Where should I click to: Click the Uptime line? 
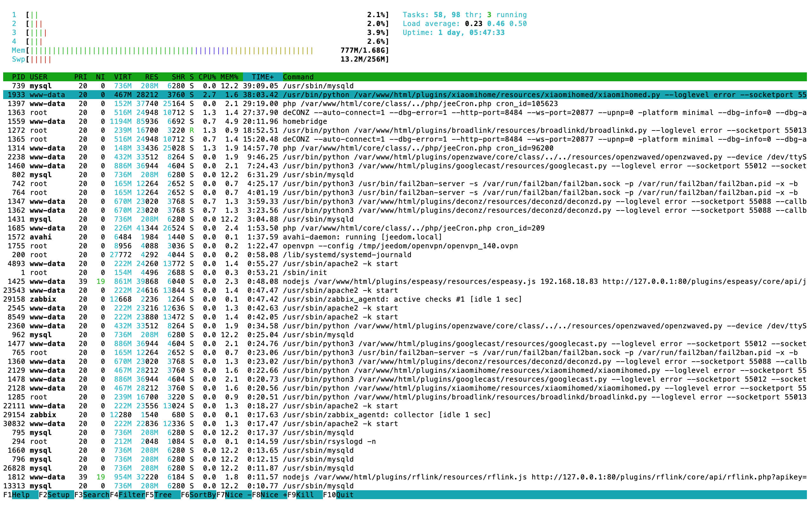click(x=454, y=33)
